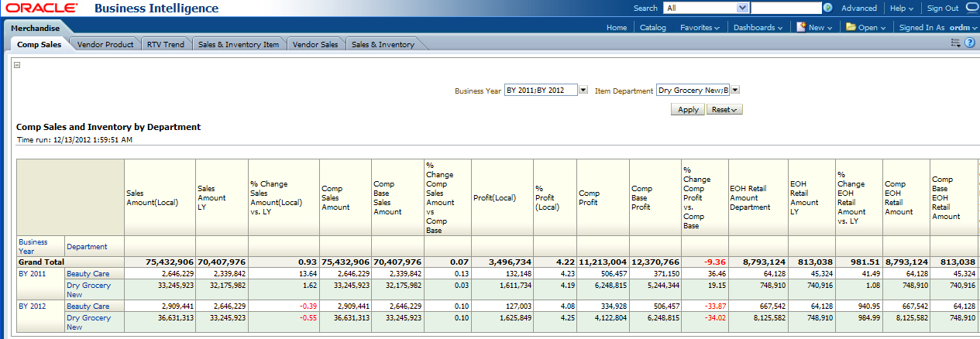Viewport: 980px width, 339px height.
Task: Expand the Business Year dropdown
Action: tap(583, 90)
